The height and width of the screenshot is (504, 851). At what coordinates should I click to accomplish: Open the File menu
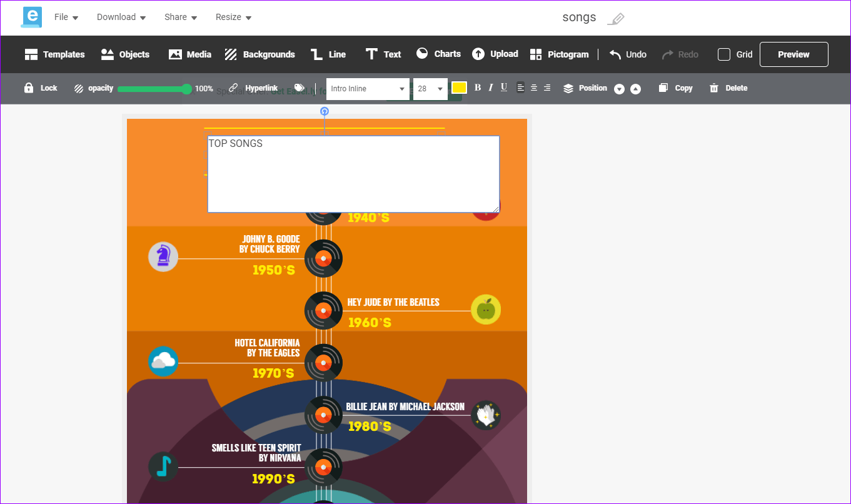tap(66, 18)
